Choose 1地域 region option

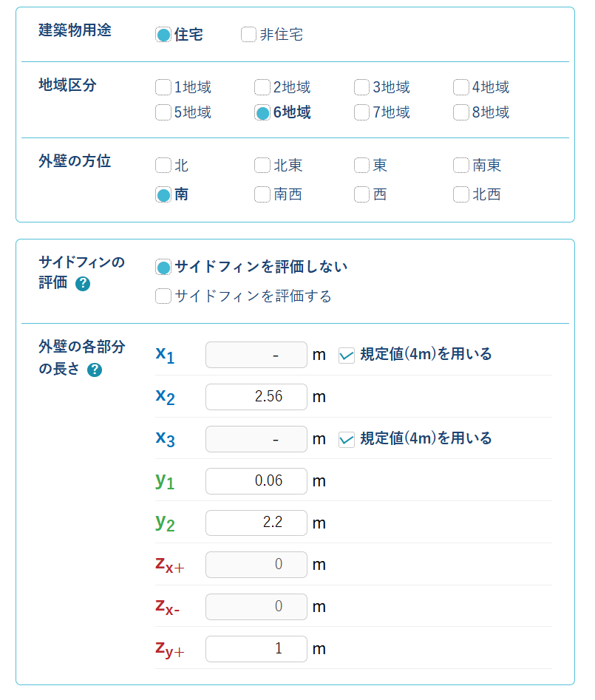click(x=163, y=87)
